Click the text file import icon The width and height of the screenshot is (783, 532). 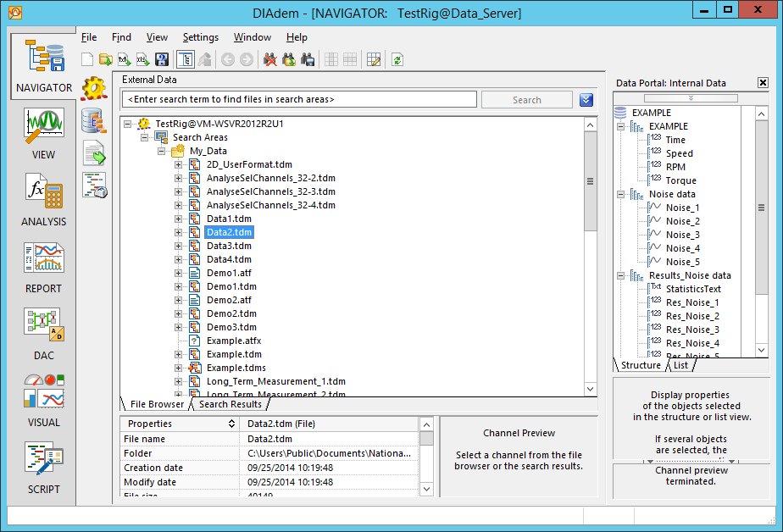[x=125, y=59]
